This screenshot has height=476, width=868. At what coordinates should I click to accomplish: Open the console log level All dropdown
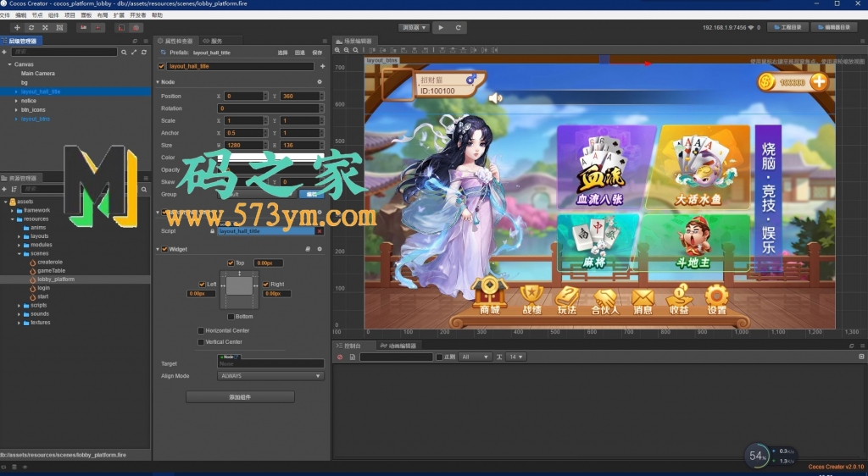[476, 357]
